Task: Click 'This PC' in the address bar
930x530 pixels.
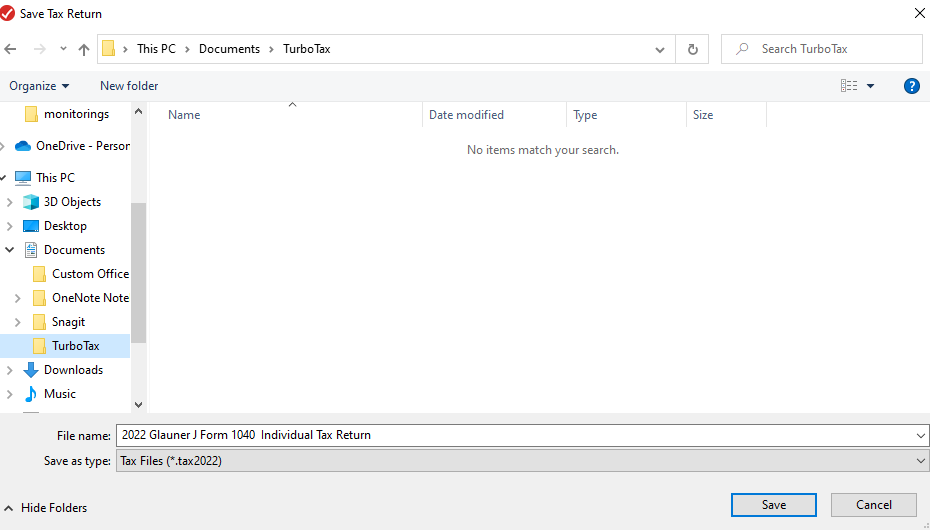Action: click(157, 49)
